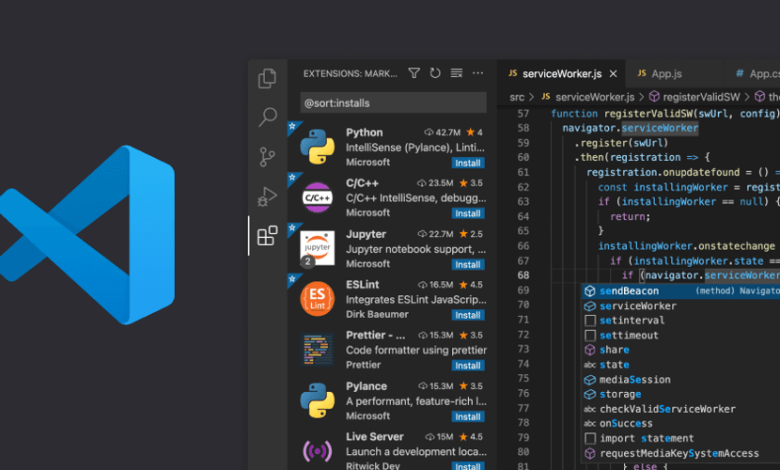Clear extensions search results icon
The height and width of the screenshot is (470, 780).
456,73
